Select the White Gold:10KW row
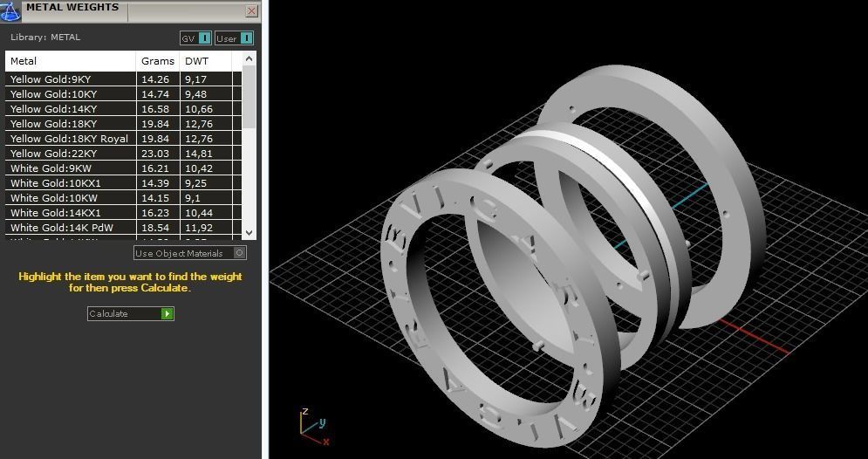 tap(124, 198)
